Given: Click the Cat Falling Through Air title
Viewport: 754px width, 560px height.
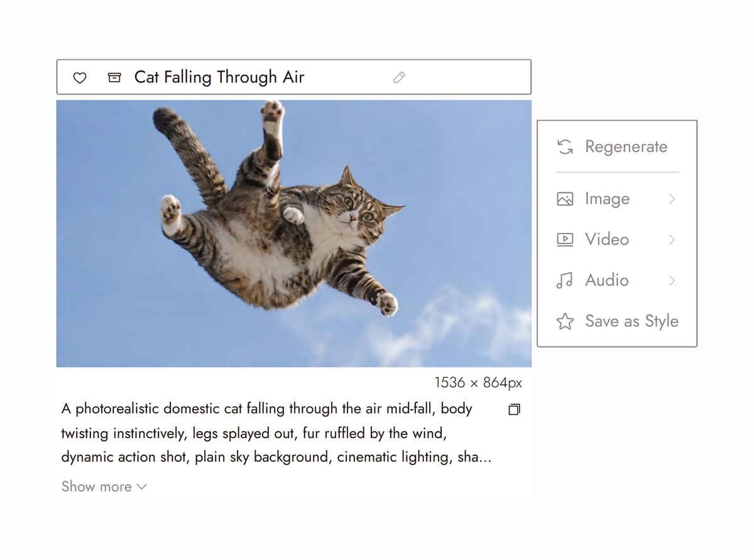Looking at the screenshot, I should click(219, 77).
